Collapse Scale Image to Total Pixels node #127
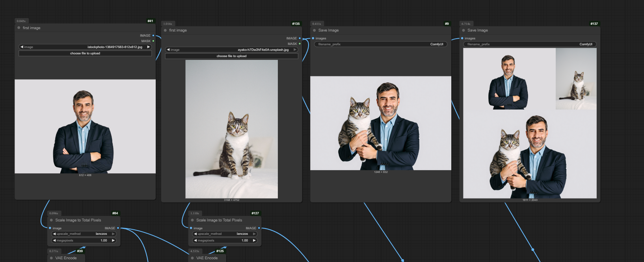This screenshot has height=262, width=644. tap(192, 220)
